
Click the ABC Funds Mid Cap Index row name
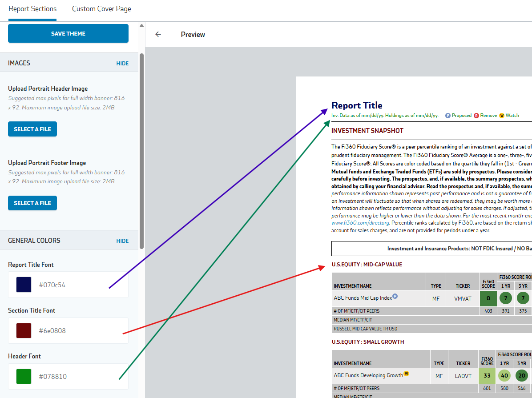[x=363, y=298]
